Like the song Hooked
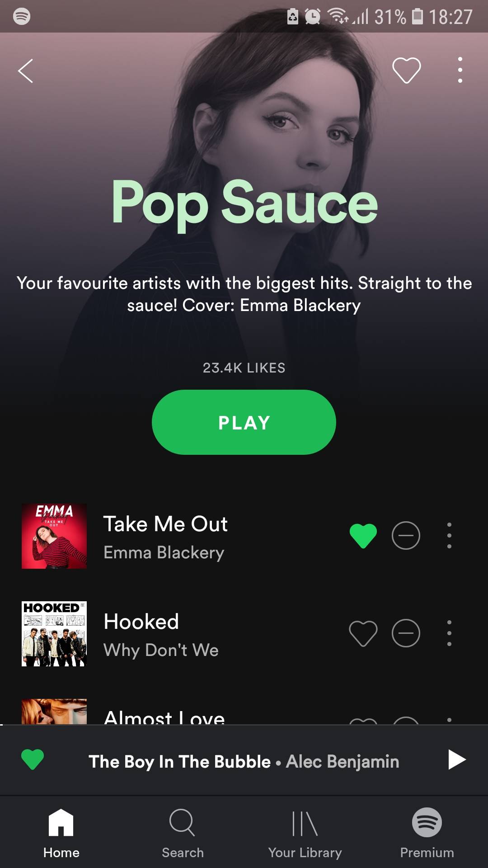 coord(363,633)
